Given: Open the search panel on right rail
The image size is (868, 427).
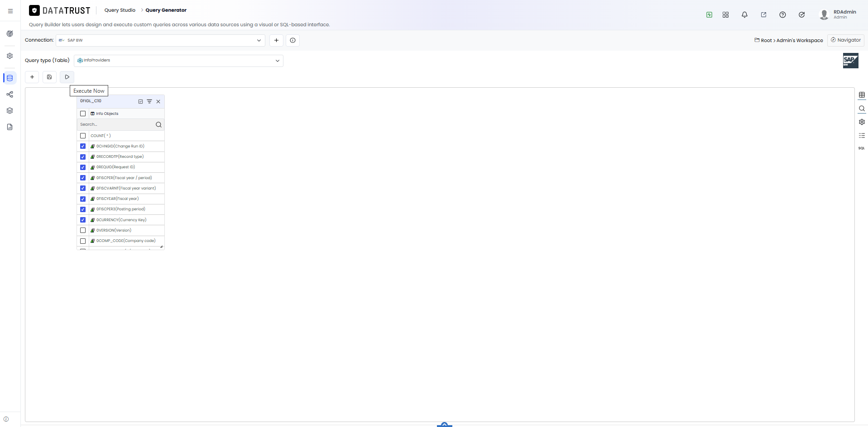Looking at the screenshot, I should coord(862,109).
